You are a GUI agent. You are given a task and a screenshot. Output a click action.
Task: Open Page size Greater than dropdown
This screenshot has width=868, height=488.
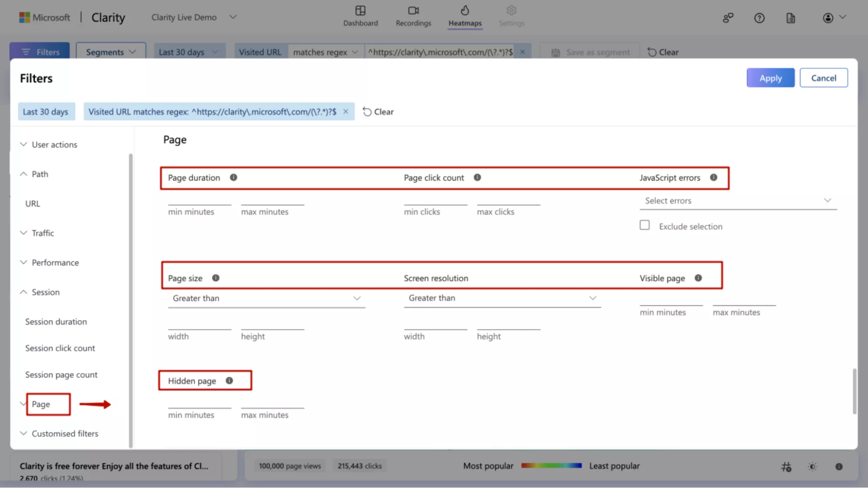click(266, 298)
